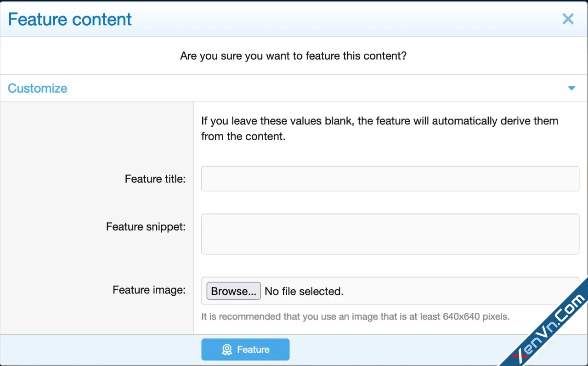Click the Feature snippet label
The image size is (588, 366).
146,226
